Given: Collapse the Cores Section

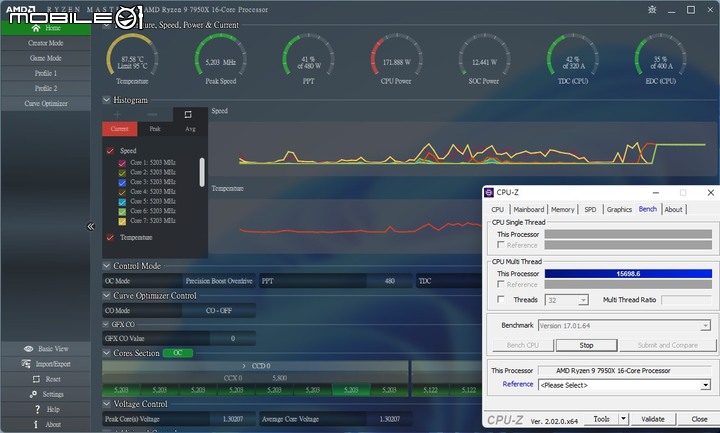Looking at the screenshot, I should [x=107, y=353].
